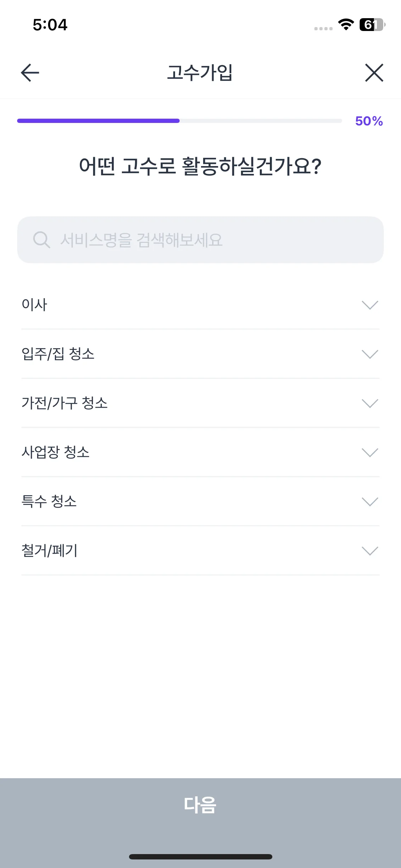Viewport: 401px width, 868px height.
Task: Tap the search magnifier icon
Action: [x=41, y=240]
